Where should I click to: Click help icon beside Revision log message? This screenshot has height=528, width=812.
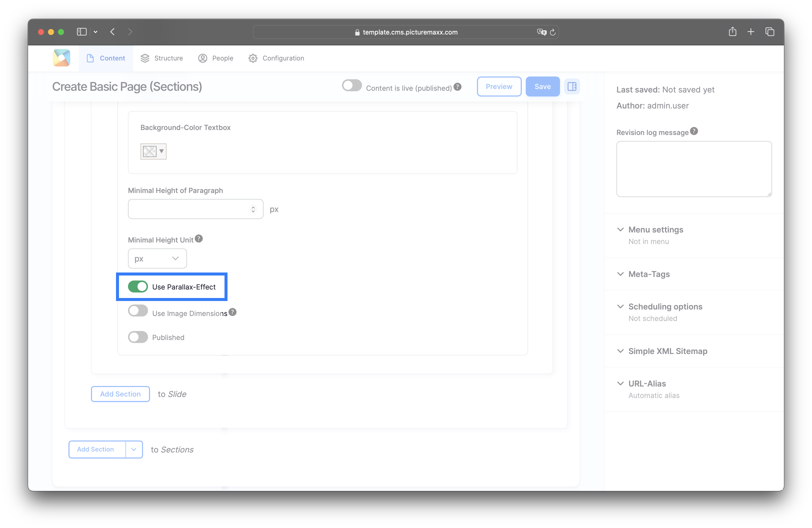(x=694, y=131)
